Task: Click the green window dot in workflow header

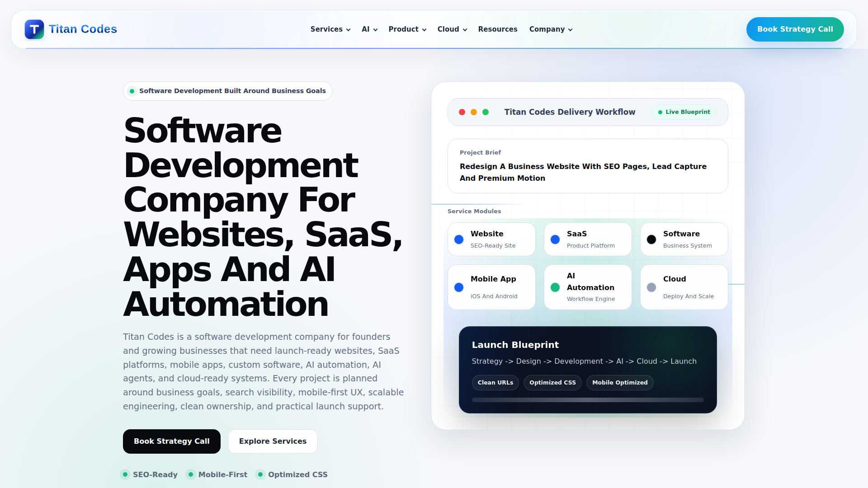Action: (x=486, y=112)
